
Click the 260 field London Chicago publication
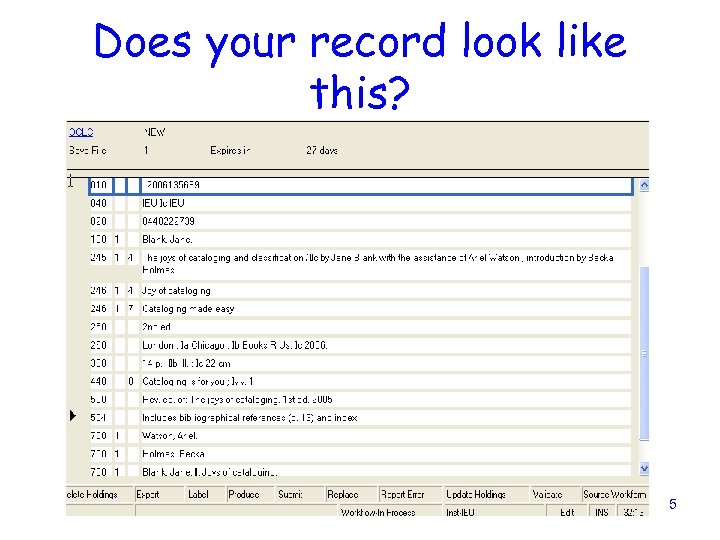point(386,345)
